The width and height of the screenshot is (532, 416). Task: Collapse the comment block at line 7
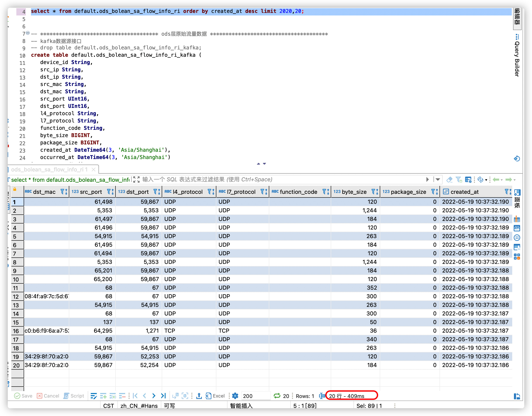[x=28, y=33]
